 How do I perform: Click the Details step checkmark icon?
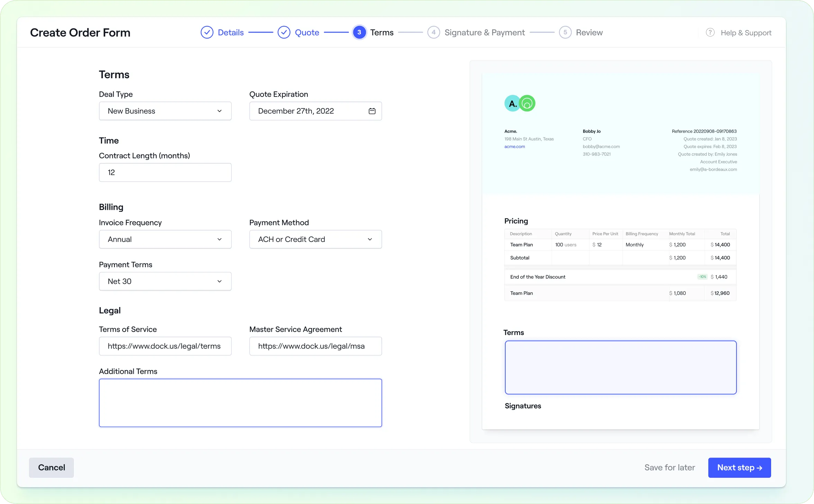207,33
